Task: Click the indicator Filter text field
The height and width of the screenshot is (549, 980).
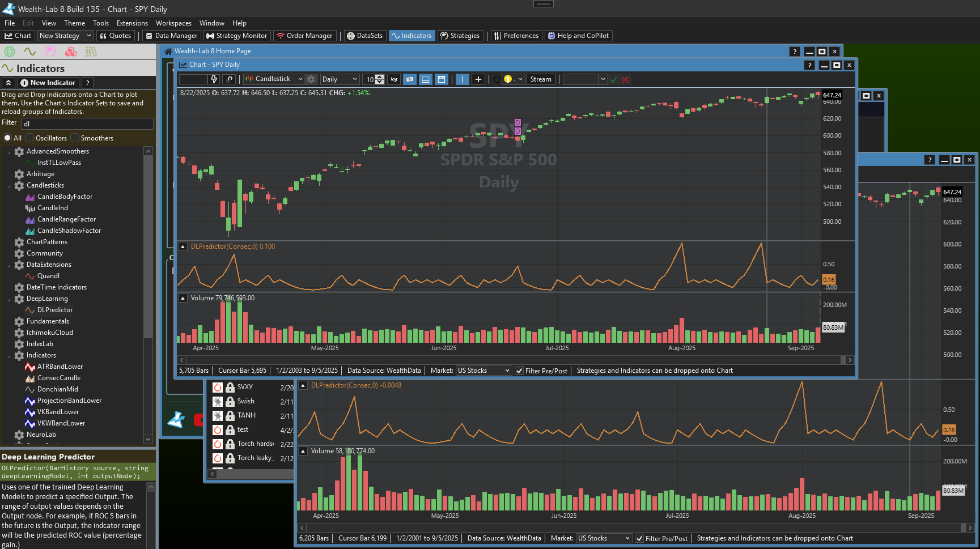Action: pos(87,124)
